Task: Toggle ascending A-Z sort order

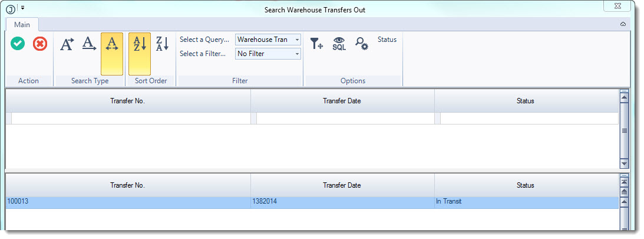Action: pyautogui.click(x=140, y=54)
